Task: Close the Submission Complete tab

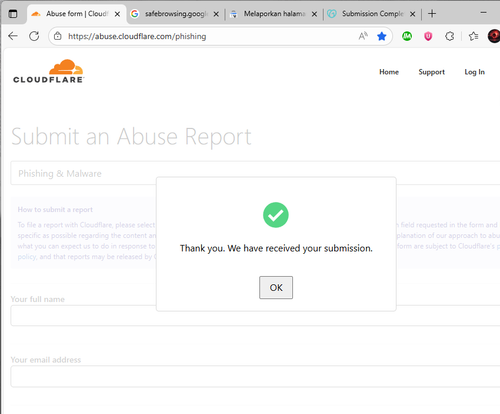Action: (x=412, y=14)
